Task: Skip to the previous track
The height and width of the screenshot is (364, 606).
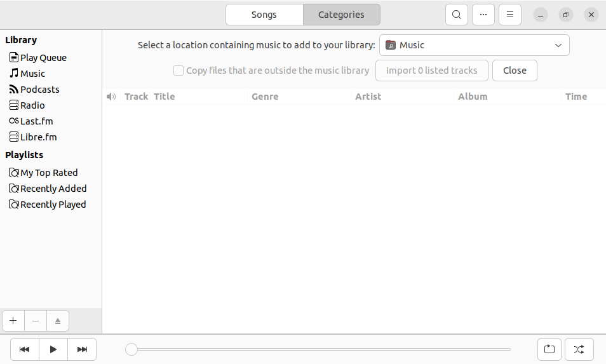Action: coord(24,349)
